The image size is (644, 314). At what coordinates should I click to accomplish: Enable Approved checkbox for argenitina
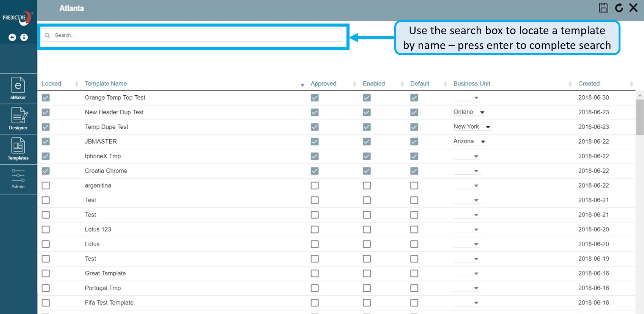[x=315, y=186]
